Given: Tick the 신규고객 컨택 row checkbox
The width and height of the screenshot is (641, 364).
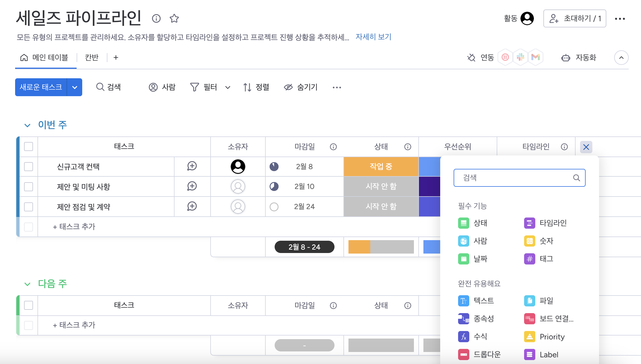Looking at the screenshot, I should (29, 167).
